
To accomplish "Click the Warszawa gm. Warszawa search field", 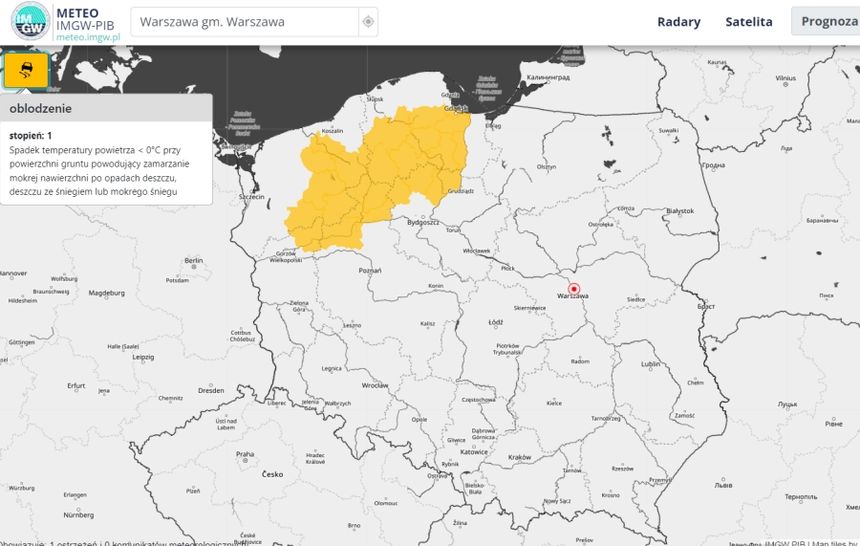I will point(245,22).
